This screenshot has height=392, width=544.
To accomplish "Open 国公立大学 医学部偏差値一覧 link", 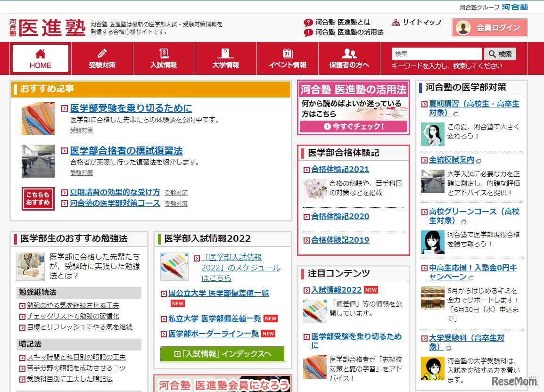I will 219,293.
